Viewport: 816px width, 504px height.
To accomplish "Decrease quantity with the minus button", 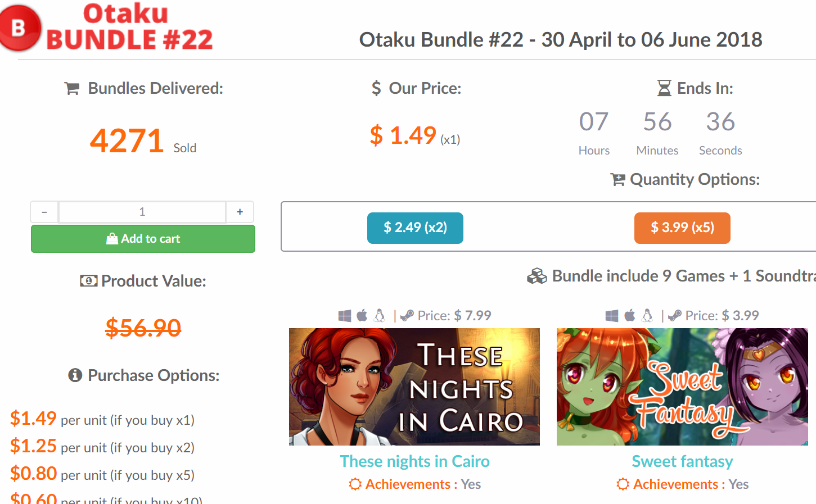I will point(44,212).
